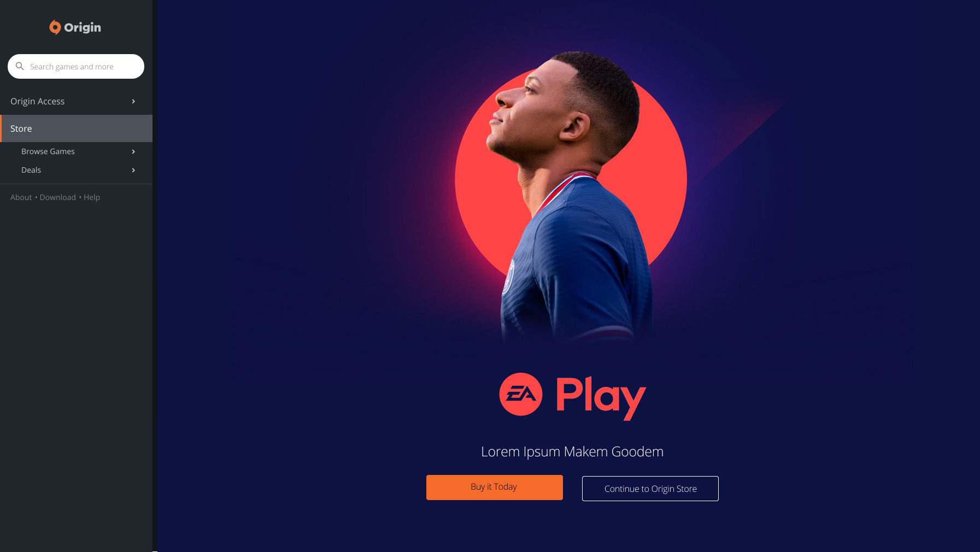Open Browse Games in the sidebar

pyautogui.click(x=76, y=151)
